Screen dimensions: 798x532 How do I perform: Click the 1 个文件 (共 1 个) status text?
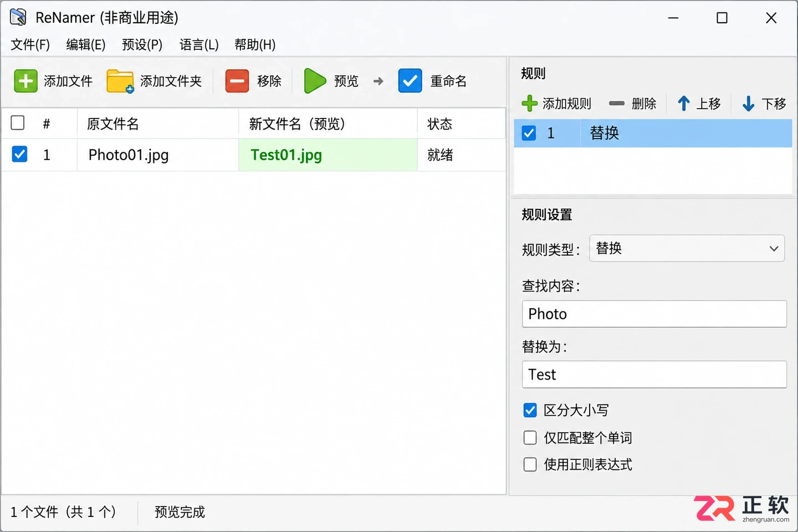pyautogui.click(x=63, y=512)
